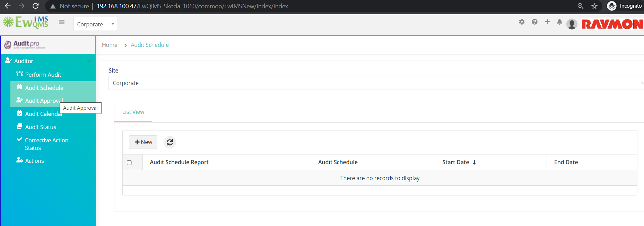Sort by the End Date column header

pyautogui.click(x=566, y=162)
